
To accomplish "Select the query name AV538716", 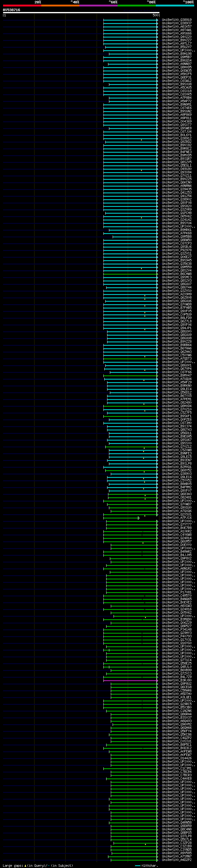I will coord(11,10).
